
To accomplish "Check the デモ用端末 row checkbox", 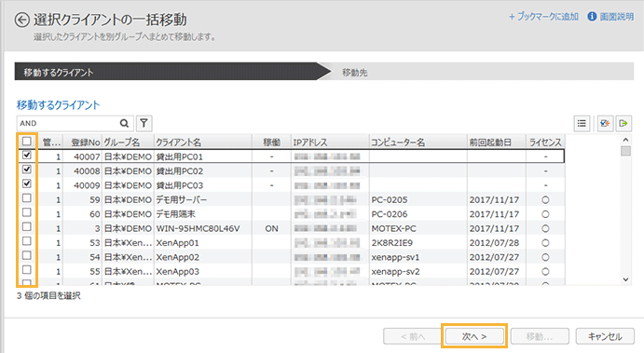I will [27, 212].
